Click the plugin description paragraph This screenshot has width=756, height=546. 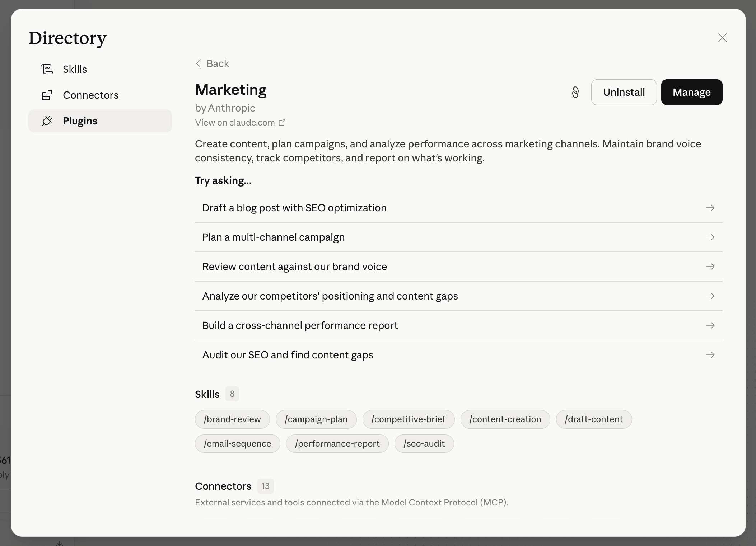pos(448,151)
